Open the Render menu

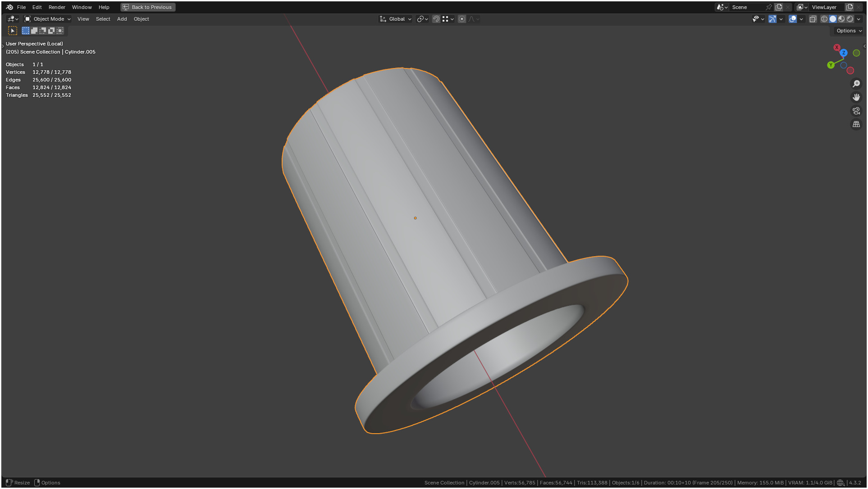tap(57, 7)
